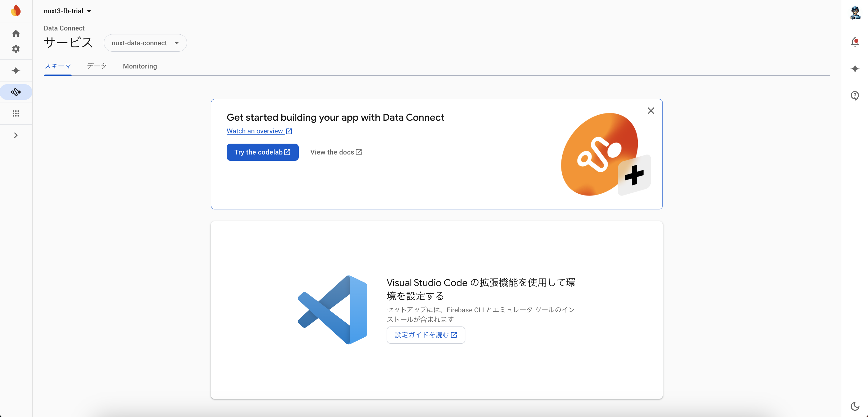Open the nuxt-data-connect service selector
This screenshot has height=417, width=868.
pyautogui.click(x=145, y=43)
